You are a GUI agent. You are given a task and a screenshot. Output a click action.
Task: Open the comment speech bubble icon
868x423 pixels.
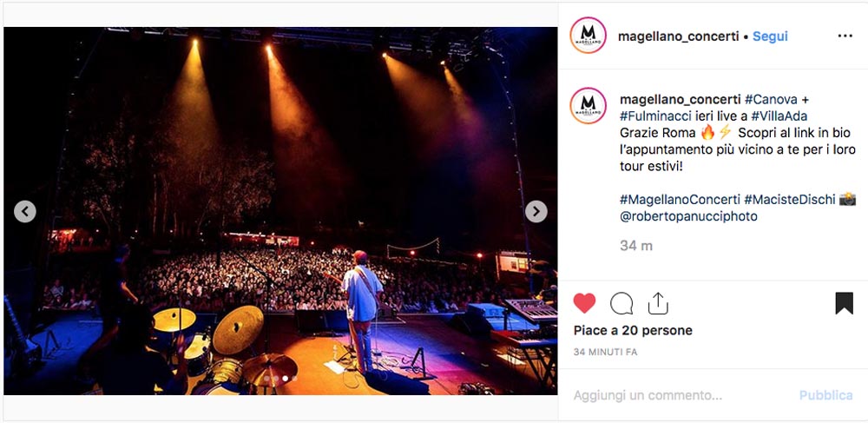tap(621, 303)
